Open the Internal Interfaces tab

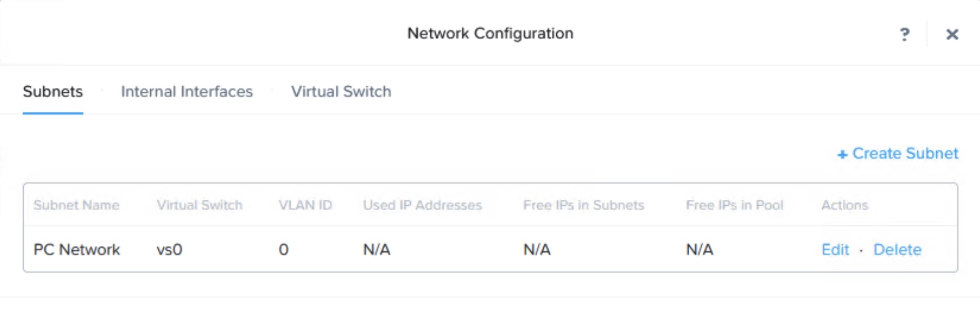coord(187,92)
